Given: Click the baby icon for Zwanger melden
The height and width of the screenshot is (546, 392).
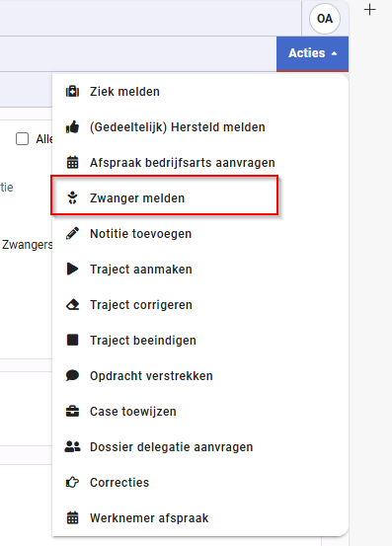Looking at the screenshot, I should [x=72, y=197].
